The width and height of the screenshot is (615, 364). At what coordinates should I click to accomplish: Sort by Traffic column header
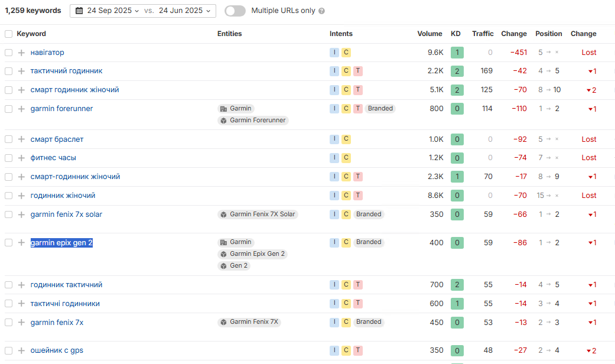click(483, 34)
